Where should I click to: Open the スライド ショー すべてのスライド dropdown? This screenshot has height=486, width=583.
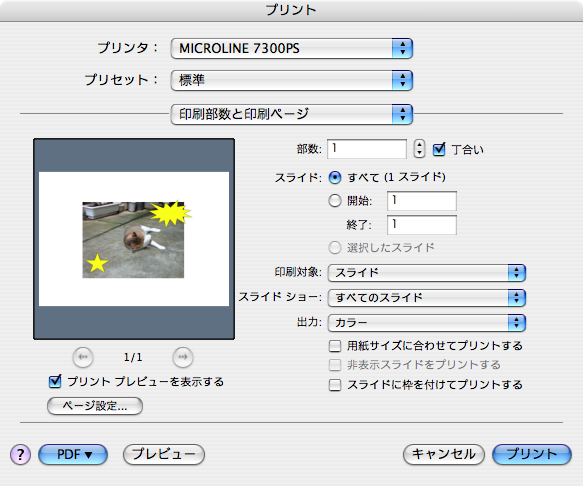click(x=426, y=298)
